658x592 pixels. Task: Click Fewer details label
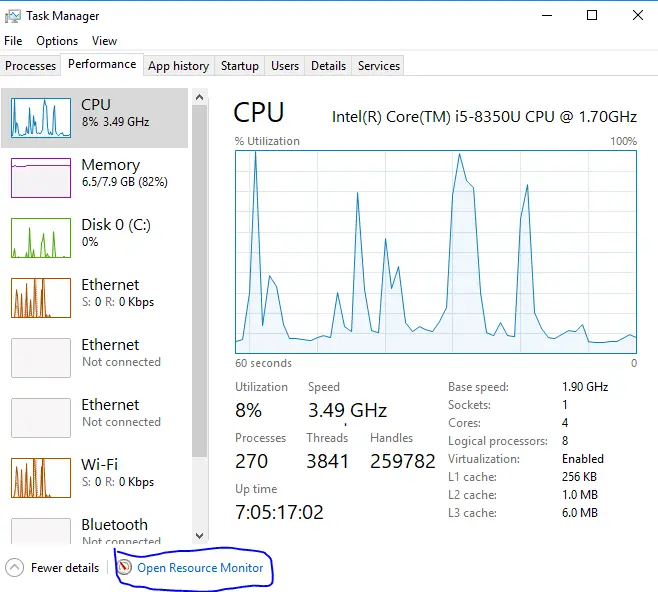[65, 568]
